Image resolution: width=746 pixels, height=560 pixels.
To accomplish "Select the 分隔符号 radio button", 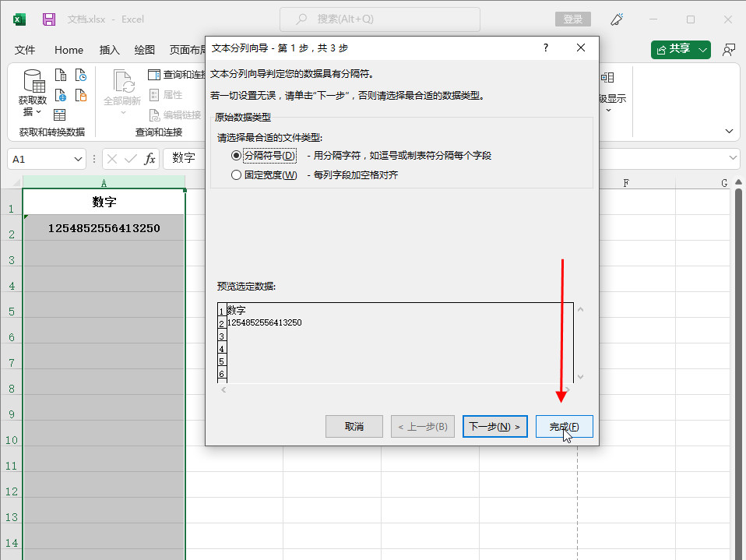I will tap(237, 156).
